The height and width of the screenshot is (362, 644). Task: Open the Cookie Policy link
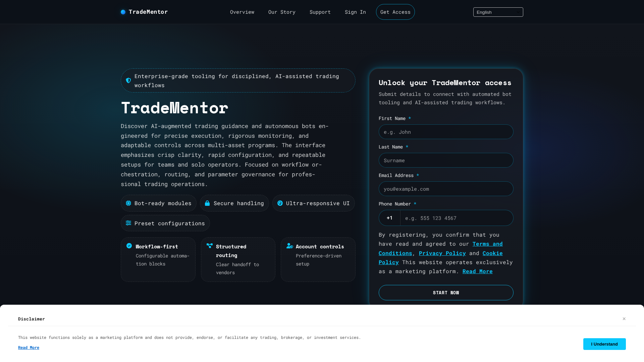pos(441,258)
